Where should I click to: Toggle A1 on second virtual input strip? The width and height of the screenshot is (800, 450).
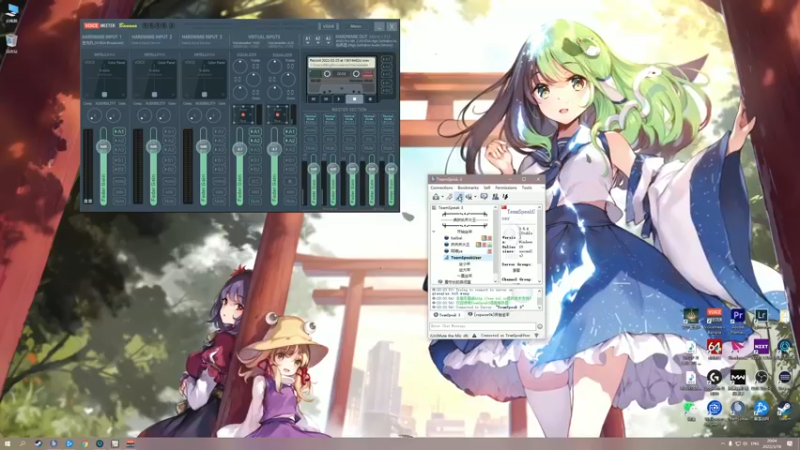290,132
